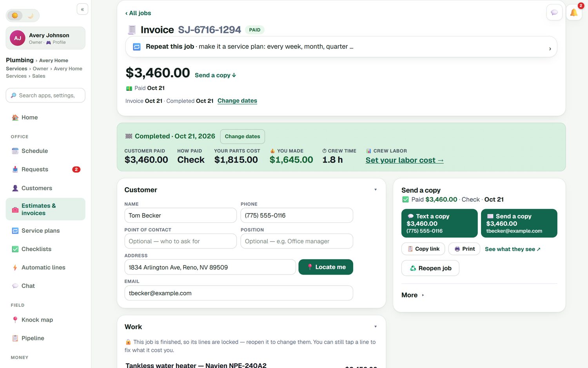Click the Point of contact field

[x=181, y=241]
